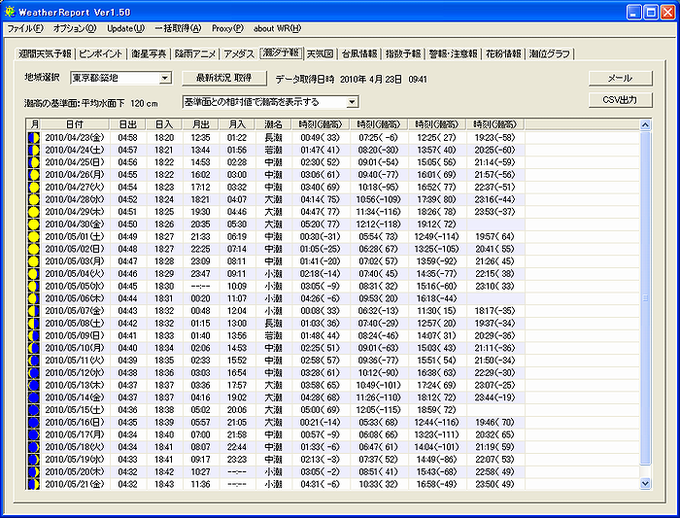Switch to the 降雨アニメ tab
Image resolution: width=680 pixels, height=518 pixels.
[195, 54]
